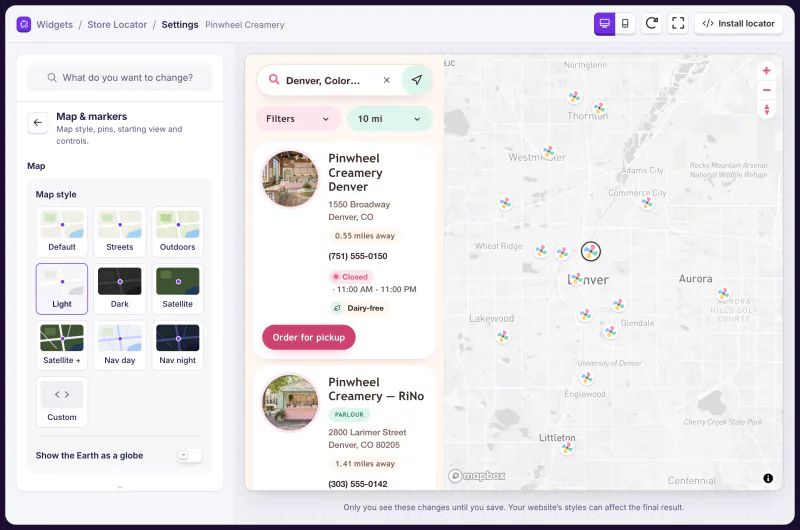This screenshot has height=530, width=800.
Task: Click the pinwheel marker at Littleton
Action: [567, 448]
